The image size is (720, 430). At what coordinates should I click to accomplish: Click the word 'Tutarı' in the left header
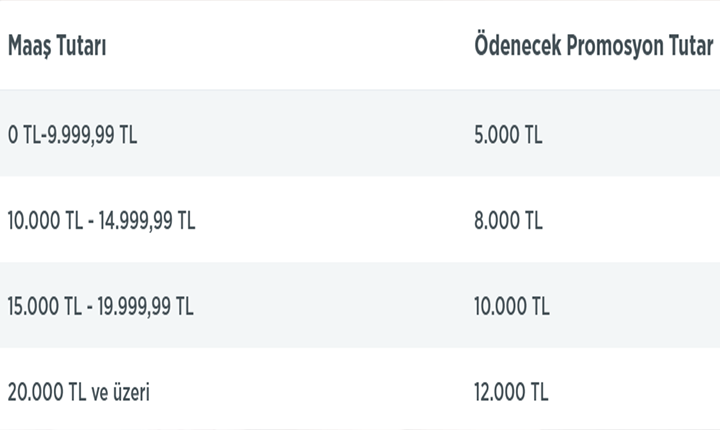[x=84, y=47]
